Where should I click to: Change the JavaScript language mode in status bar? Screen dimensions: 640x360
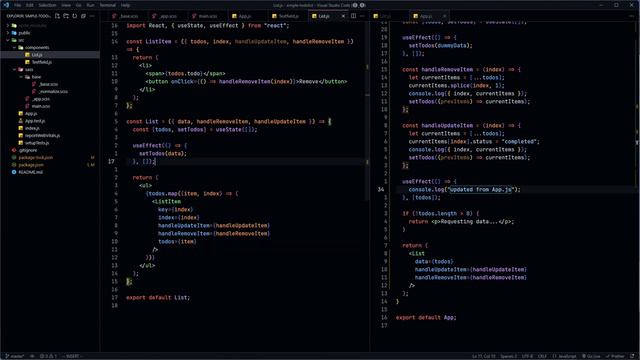point(564,356)
